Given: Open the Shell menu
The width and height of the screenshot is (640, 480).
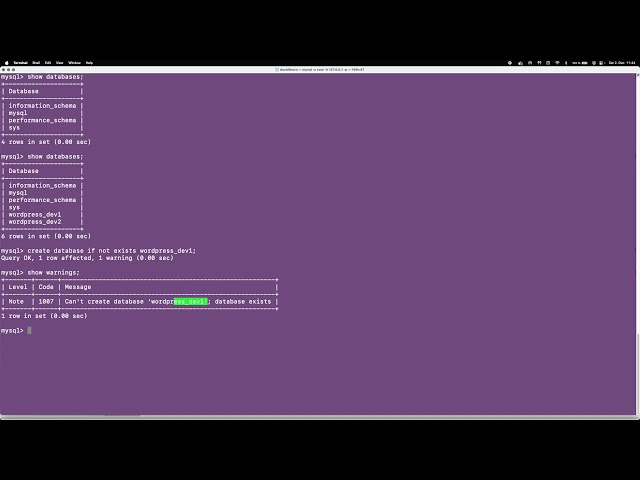Looking at the screenshot, I should (x=36, y=63).
